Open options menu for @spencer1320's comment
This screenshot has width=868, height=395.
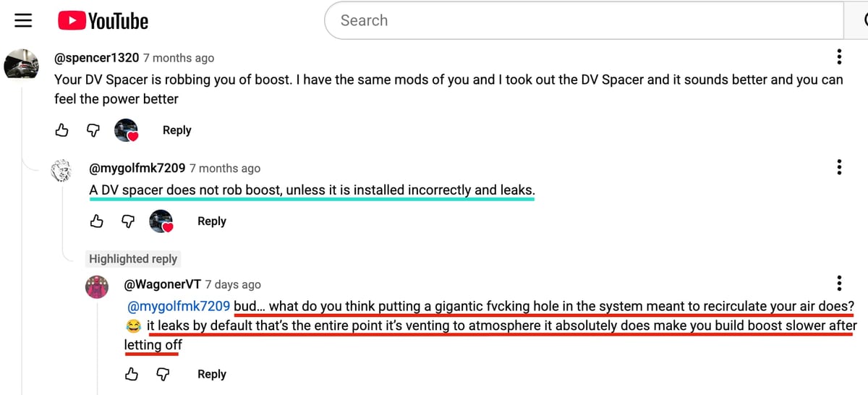838,57
